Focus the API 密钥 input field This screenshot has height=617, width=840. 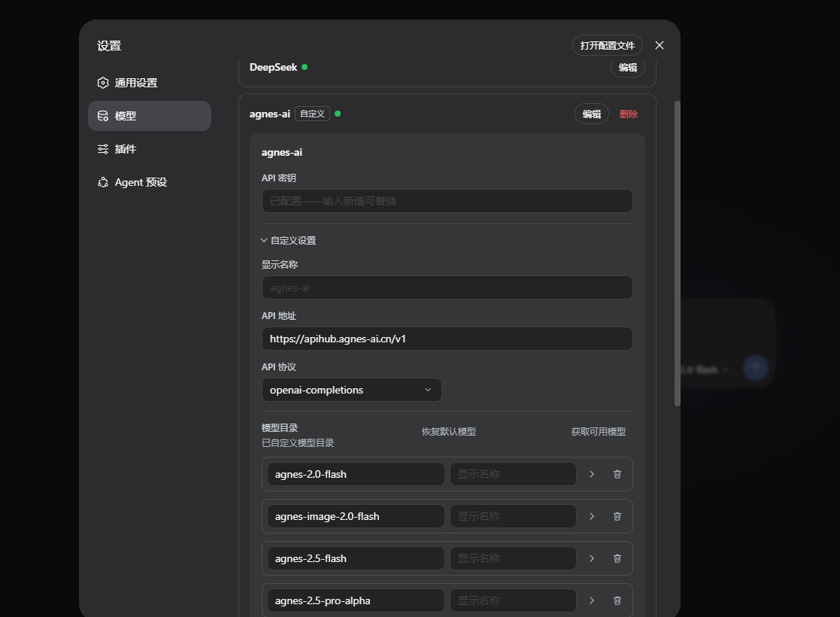point(447,201)
